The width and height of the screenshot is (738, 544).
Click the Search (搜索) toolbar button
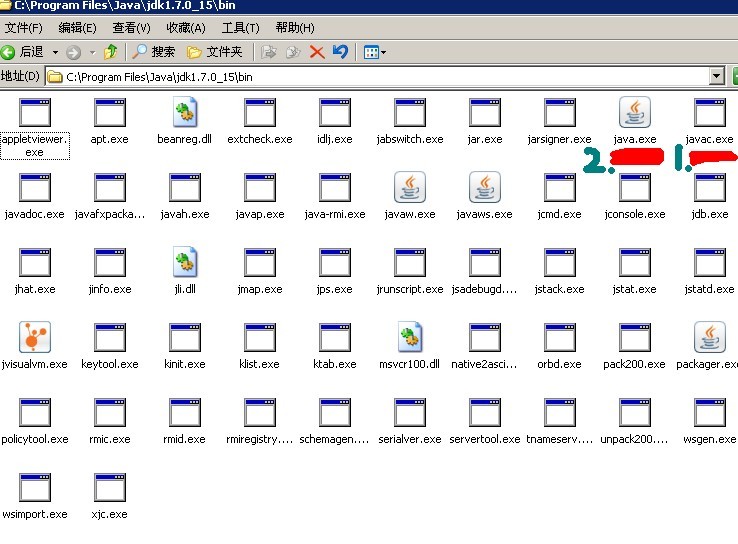pos(154,51)
